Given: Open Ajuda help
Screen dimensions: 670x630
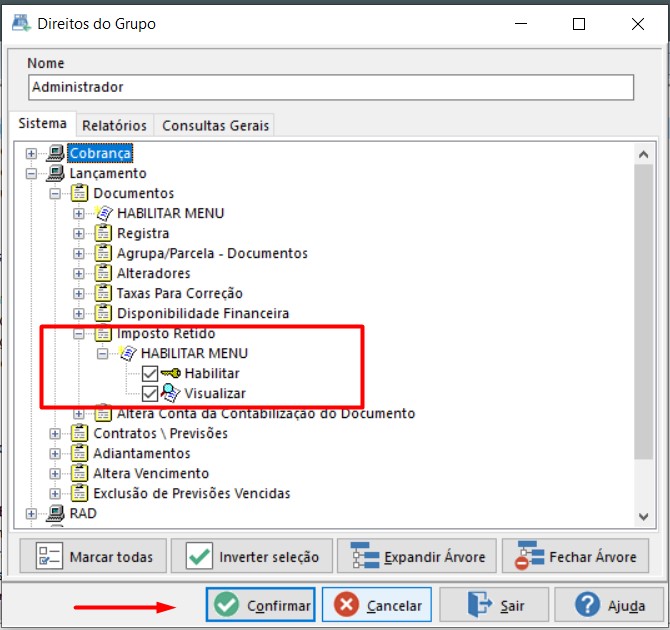Looking at the screenshot, I should tap(609, 605).
